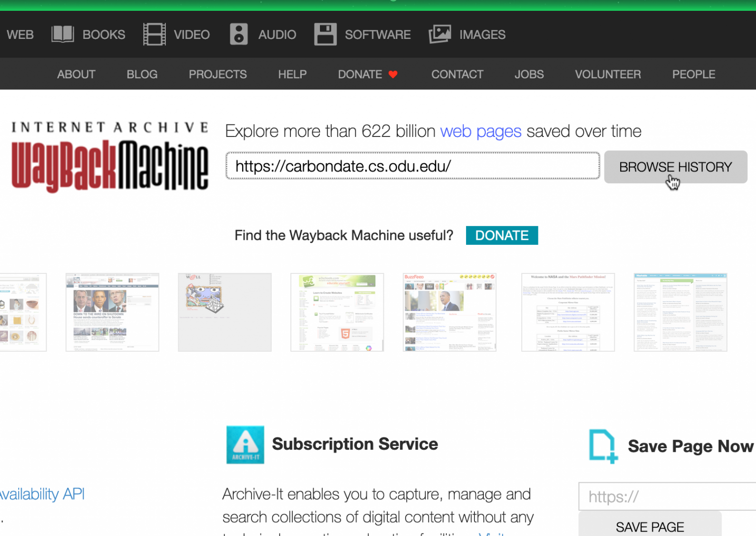
Task: Open the BuzzFeed archived page thumbnail
Action: tap(449, 312)
